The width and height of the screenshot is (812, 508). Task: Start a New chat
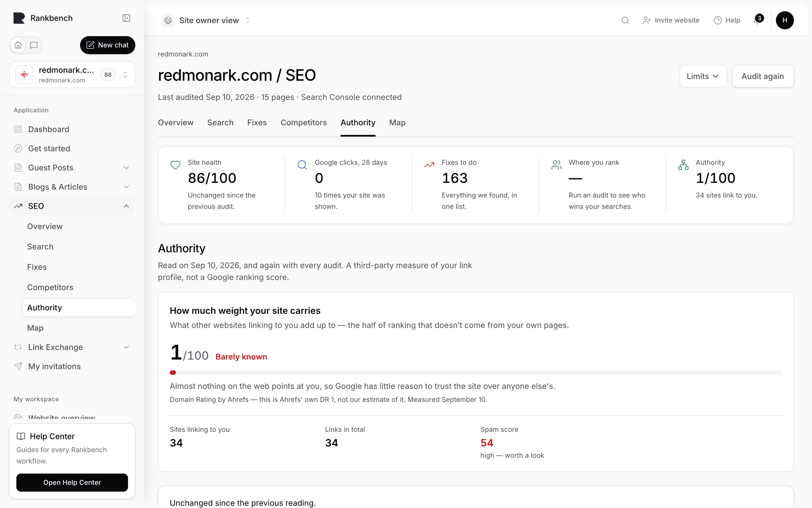point(107,45)
